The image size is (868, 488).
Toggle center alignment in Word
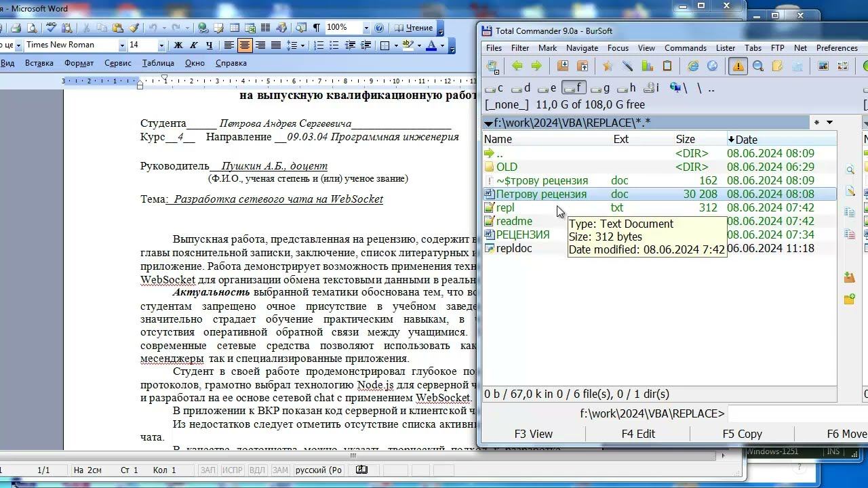245,45
